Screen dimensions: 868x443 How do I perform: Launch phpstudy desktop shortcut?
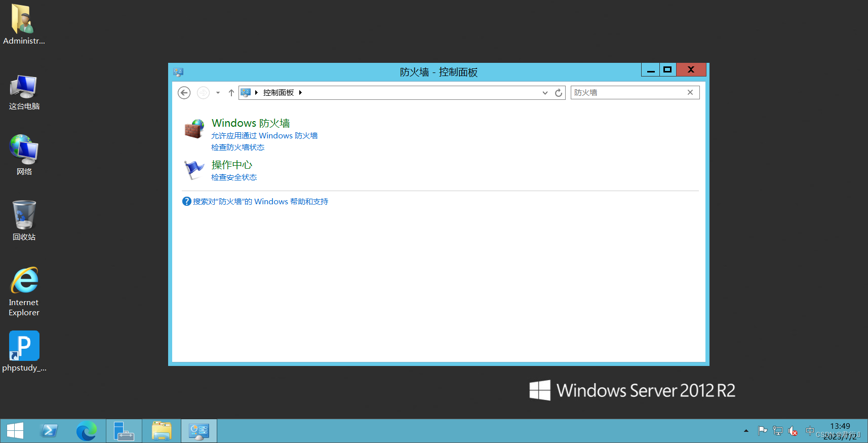(24, 351)
